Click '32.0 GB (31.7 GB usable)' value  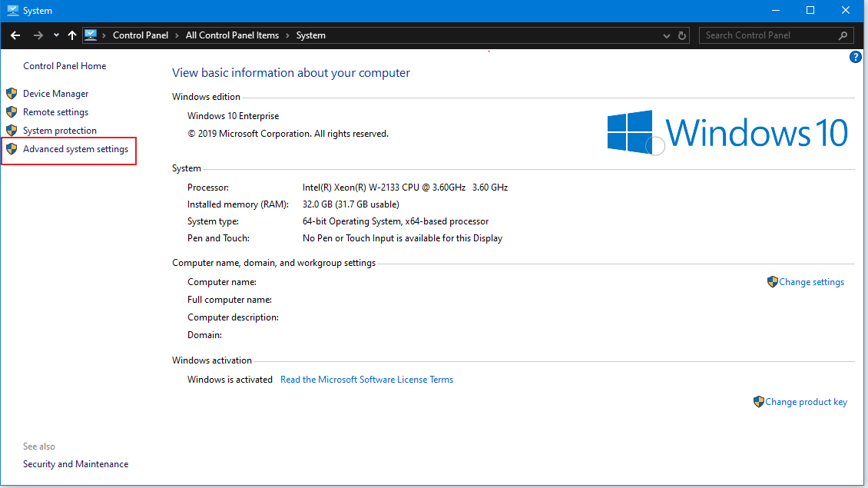(x=350, y=204)
